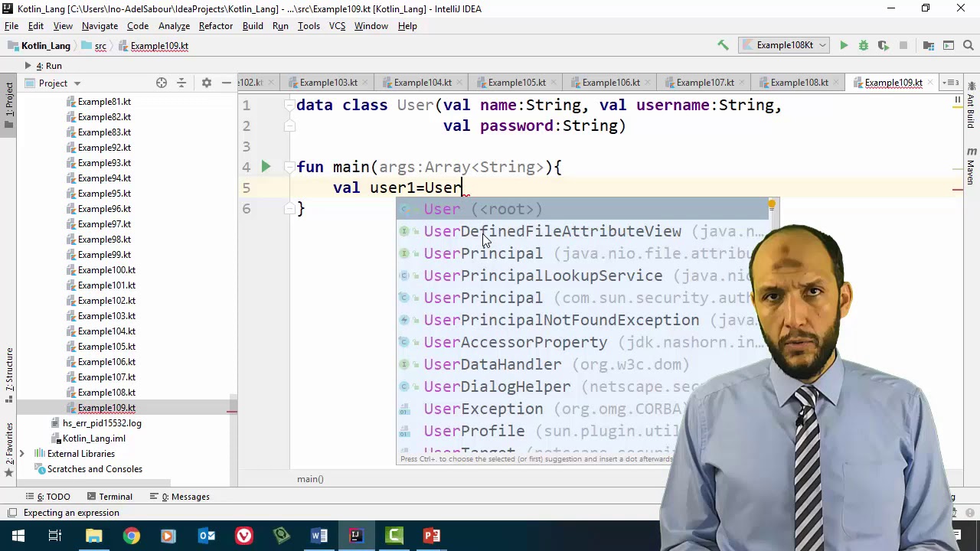Open Microsoft Word from the taskbar
The height and width of the screenshot is (551, 980).
click(x=319, y=536)
